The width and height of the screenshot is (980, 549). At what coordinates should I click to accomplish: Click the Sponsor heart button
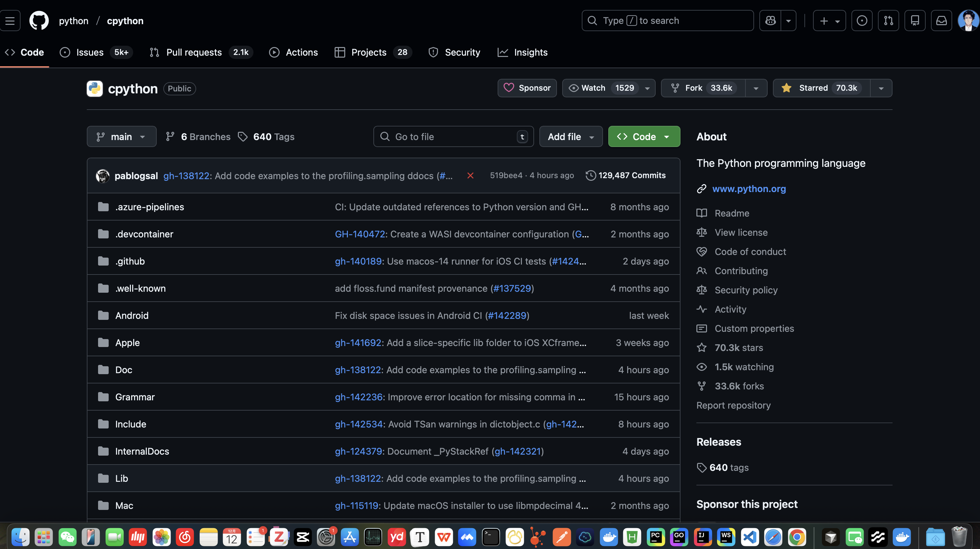(x=527, y=88)
